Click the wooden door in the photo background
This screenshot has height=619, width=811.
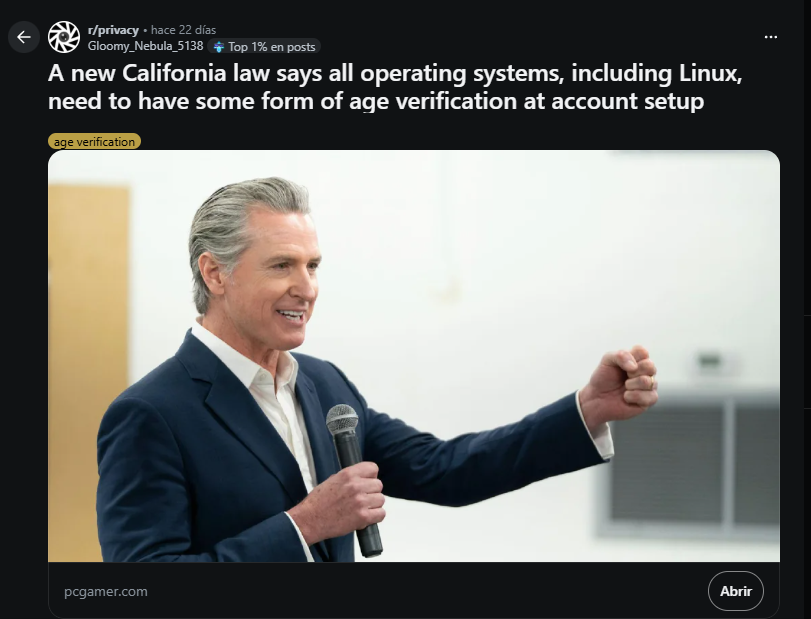coord(88,372)
